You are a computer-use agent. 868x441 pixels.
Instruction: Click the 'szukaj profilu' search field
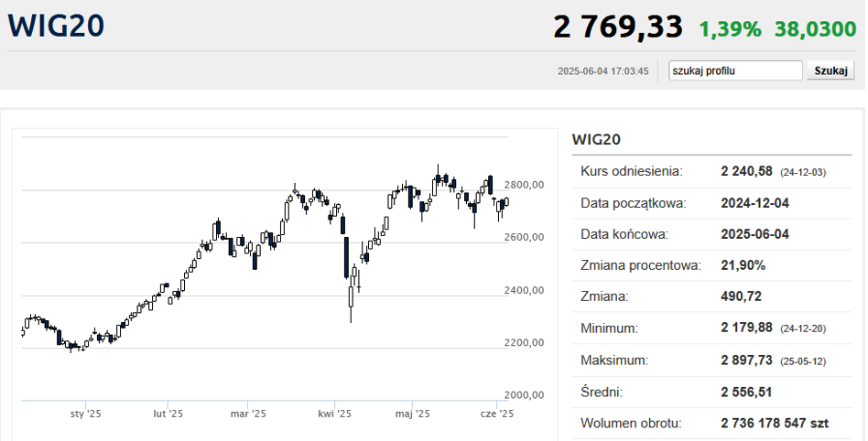(735, 70)
